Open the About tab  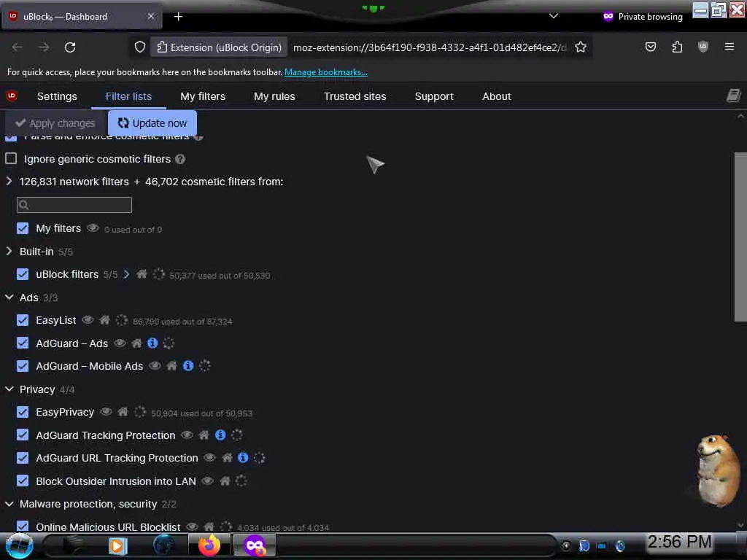point(496,96)
